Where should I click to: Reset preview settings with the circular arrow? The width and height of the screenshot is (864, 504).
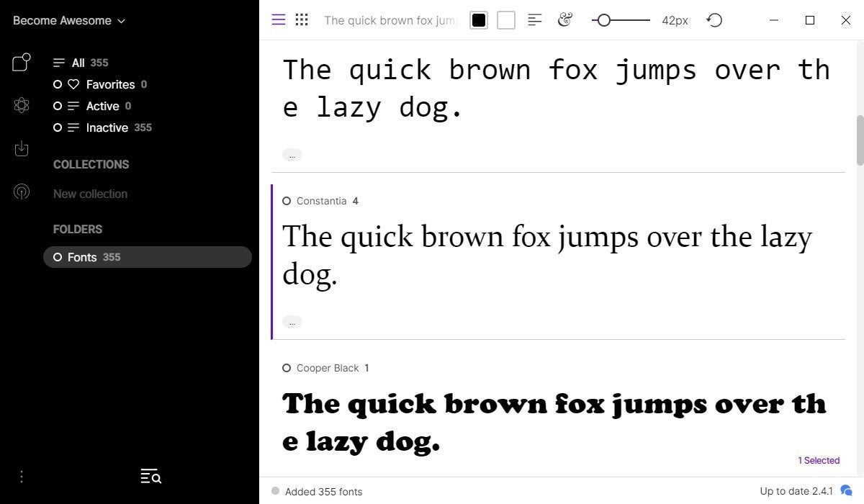(x=714, y=20)
